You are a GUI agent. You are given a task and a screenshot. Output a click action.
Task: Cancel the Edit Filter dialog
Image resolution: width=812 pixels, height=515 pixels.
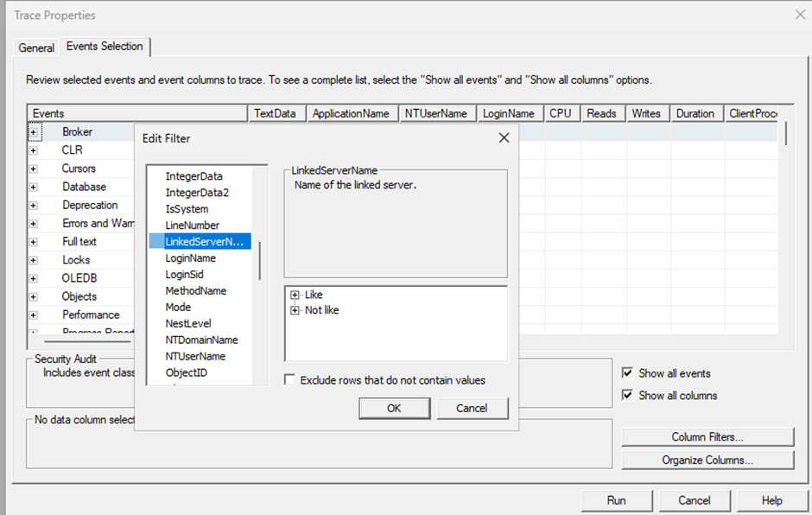[x=472, y=408]
